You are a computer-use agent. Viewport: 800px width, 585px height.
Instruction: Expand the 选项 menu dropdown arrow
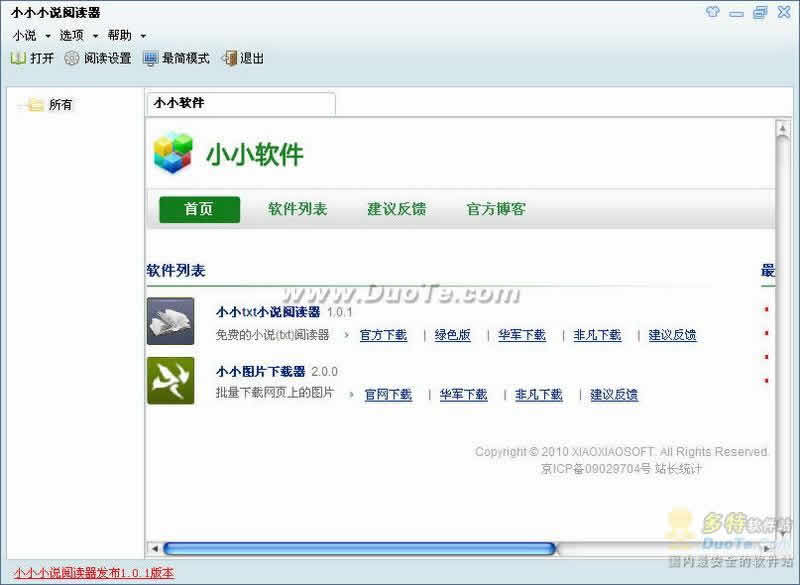(x=95, y=36)
